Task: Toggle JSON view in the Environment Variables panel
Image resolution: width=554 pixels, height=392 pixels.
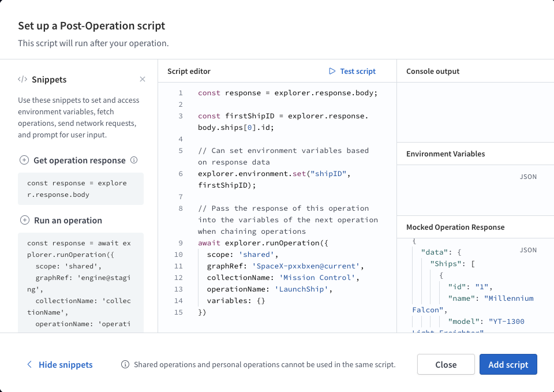Action: pyautogui.click(x=527, y=177)
